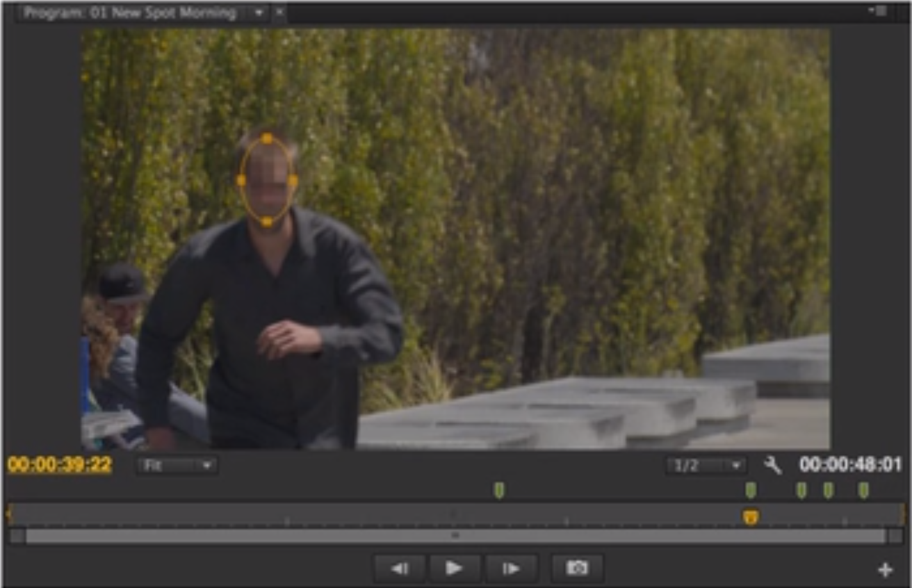Screen dimensions: 912x588
Task: Close the Program Monitor tab with the x
Action: coord(279,12)
